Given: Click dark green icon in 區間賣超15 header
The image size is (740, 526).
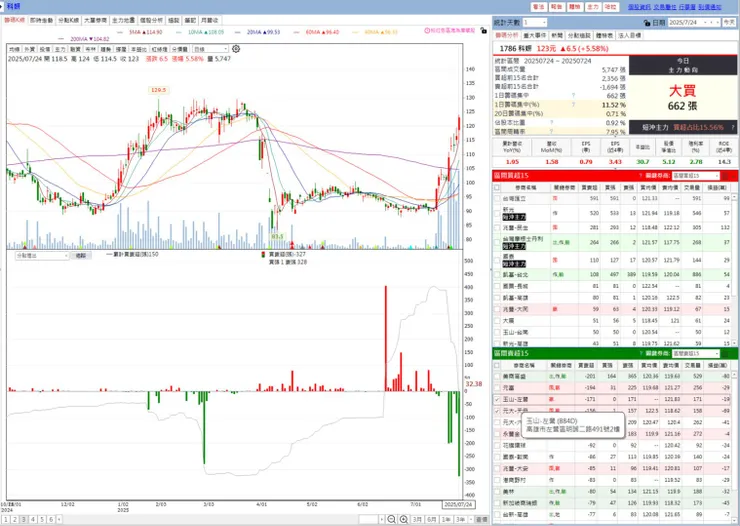Looking at the screenshot, I should tap(726, 353).
